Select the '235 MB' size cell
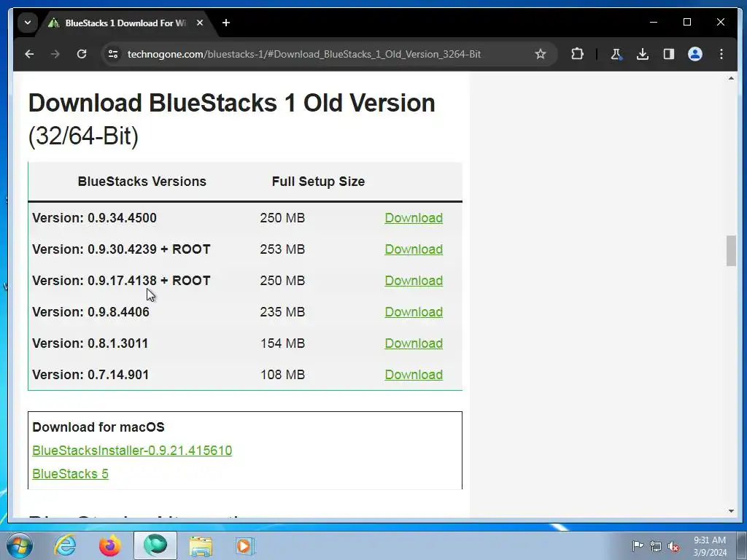Viewport: 747px width, 560px height. tap(282, 312)
